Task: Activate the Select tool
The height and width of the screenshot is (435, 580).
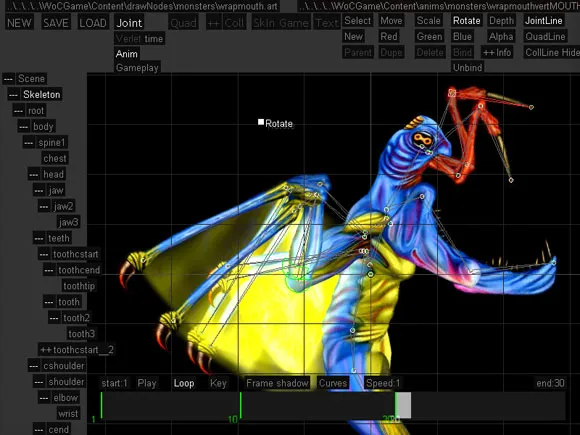Action: [357, 21]
